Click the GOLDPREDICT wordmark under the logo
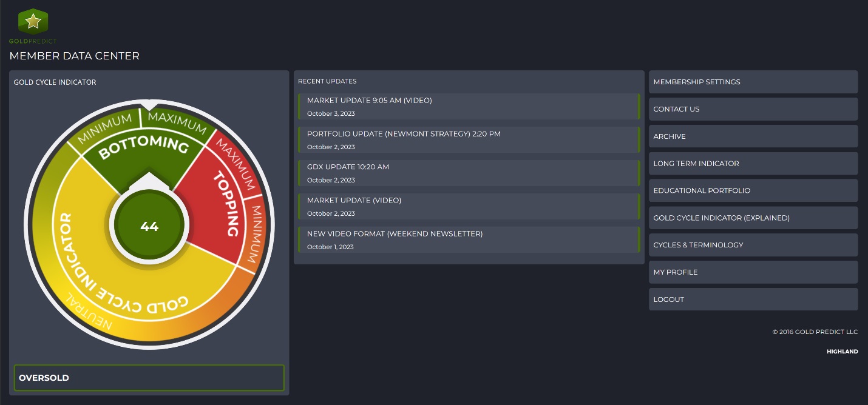868x405 pixels. tap(33, 41)
